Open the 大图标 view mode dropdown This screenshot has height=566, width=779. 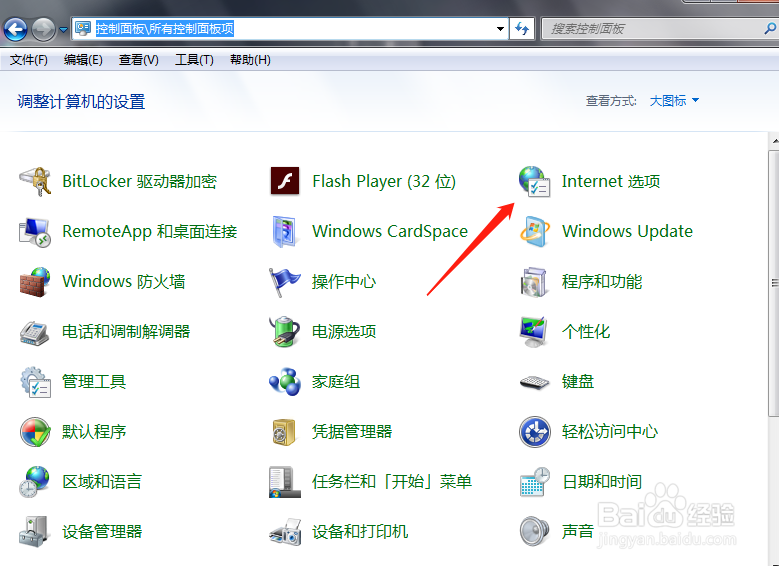[674, 101]
